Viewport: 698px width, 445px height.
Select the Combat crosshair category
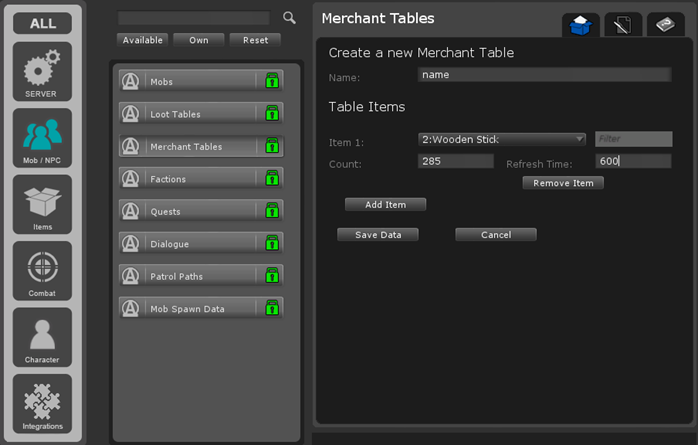(x=42, y=270)
